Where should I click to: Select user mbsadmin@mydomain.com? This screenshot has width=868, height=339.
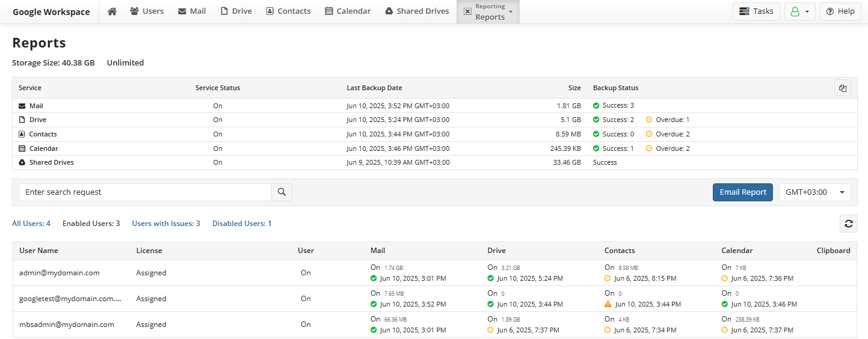tap(66, 325)
